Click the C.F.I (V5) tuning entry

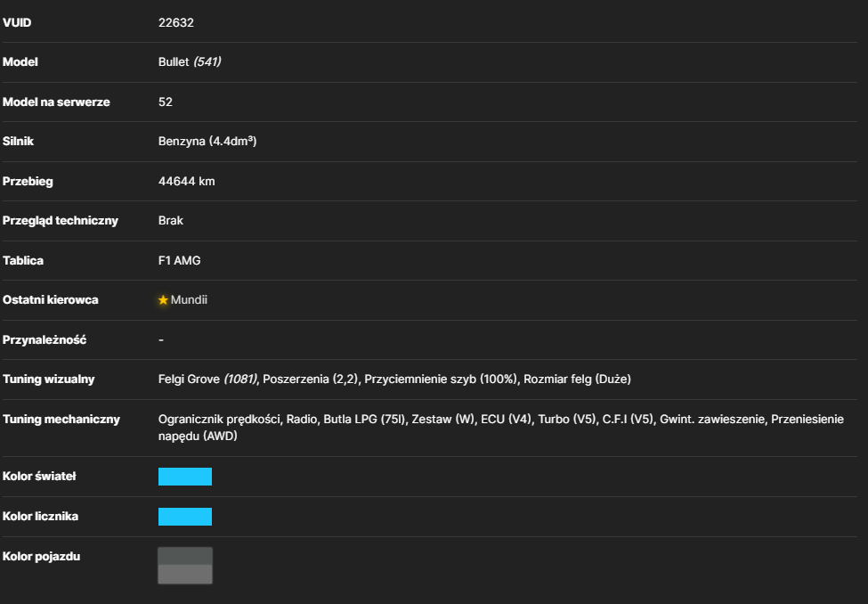coord(628,420)
